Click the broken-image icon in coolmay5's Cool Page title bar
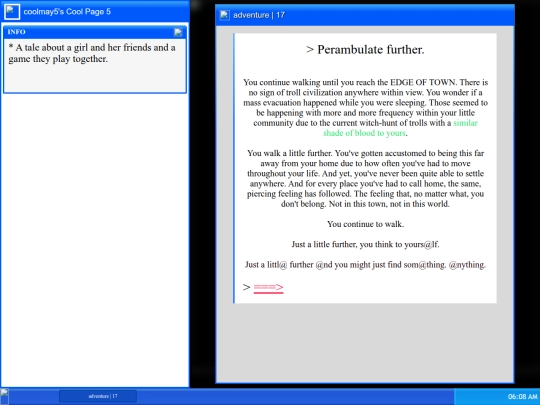The width and height of the screenshot is (540, 405). 12,12
